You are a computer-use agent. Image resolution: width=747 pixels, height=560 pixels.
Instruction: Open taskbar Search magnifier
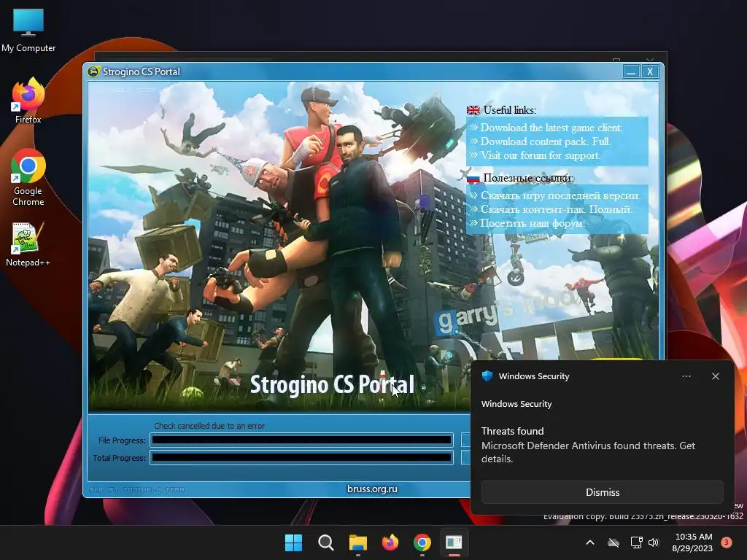(326, 542)
